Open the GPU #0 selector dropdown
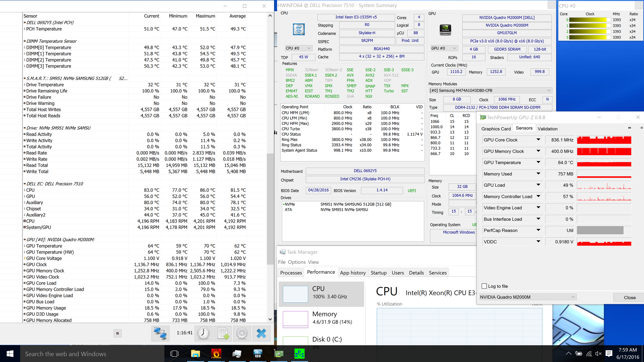This screenshot has height=362, width=644. (444, 48)
